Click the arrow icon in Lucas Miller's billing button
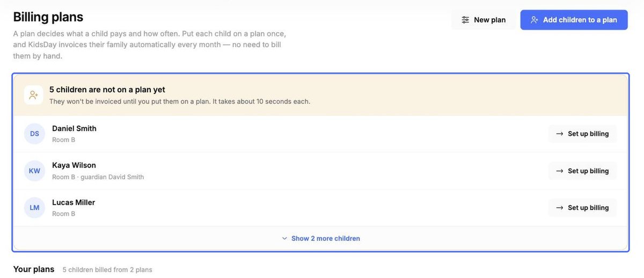This screenshot has width=644, height=278. click(x=560, y=208)
